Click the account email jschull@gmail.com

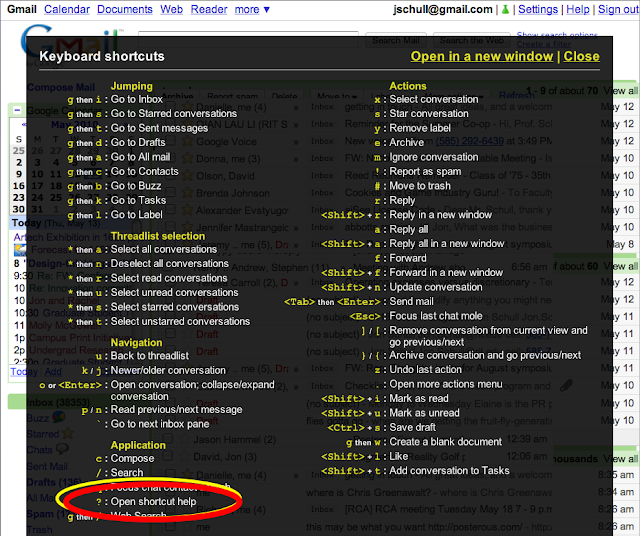443,9
